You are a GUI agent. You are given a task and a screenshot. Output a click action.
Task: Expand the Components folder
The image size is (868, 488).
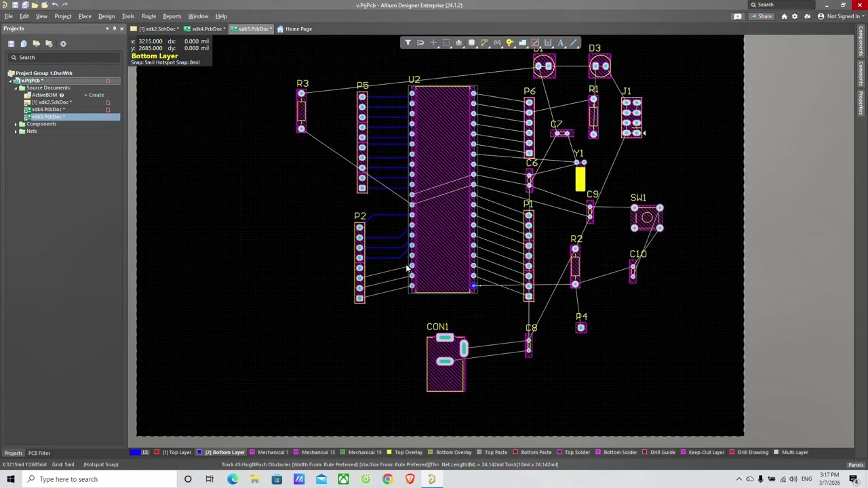16,124
